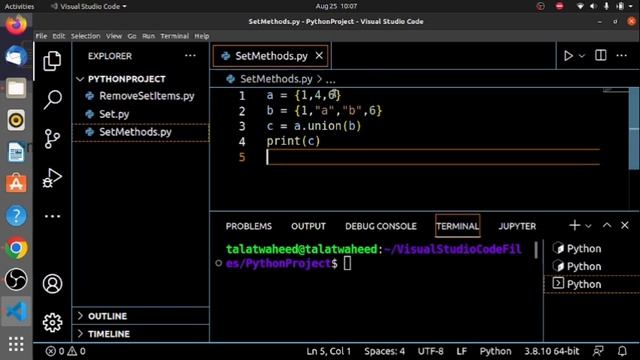Expand the TIMELINE section
Viewport: 640px width, 360px height.
click(x=141, y=333)
